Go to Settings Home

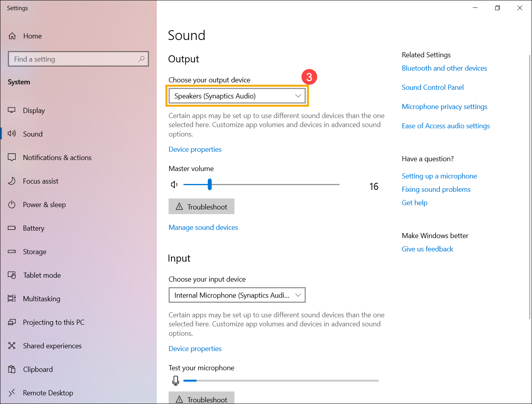click(78, 36)
